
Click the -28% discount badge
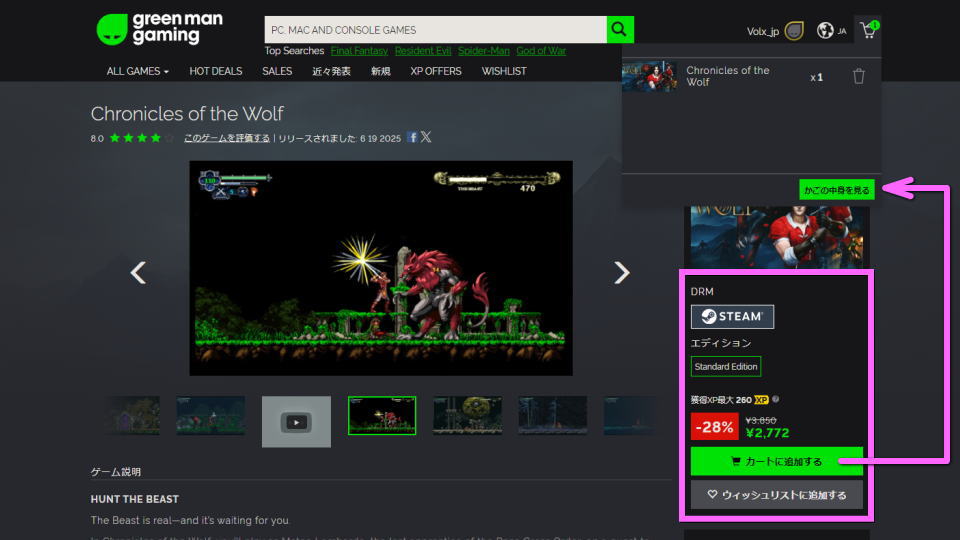pyautogui.click(x=714, y=426)
